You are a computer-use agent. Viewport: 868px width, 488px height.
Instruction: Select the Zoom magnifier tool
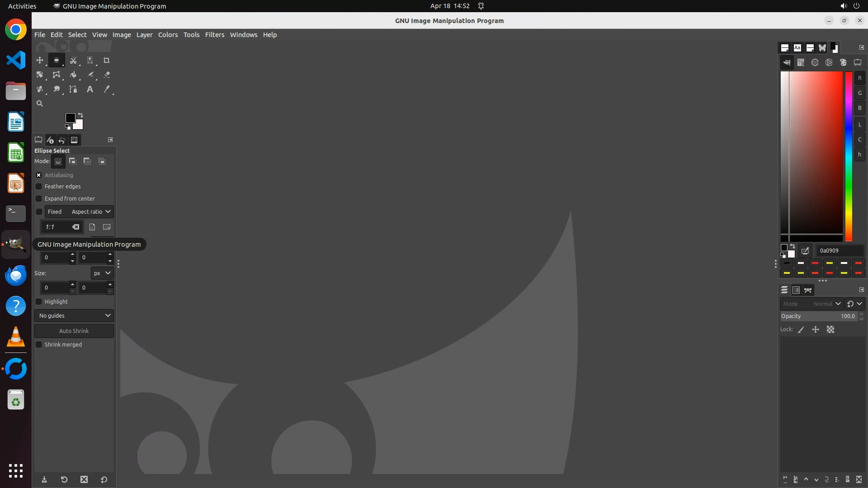click(40, 103)
